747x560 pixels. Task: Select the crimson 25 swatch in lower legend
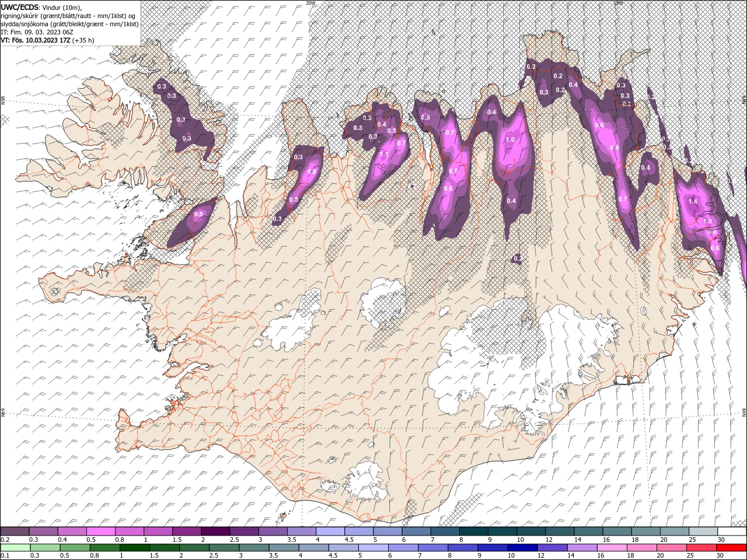701,548
